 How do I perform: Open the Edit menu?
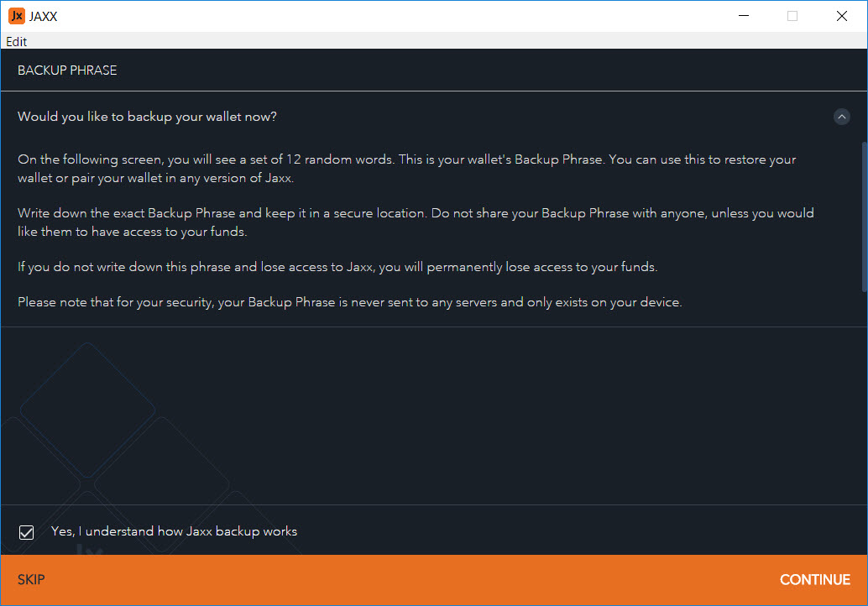click(x=16, y=41)
